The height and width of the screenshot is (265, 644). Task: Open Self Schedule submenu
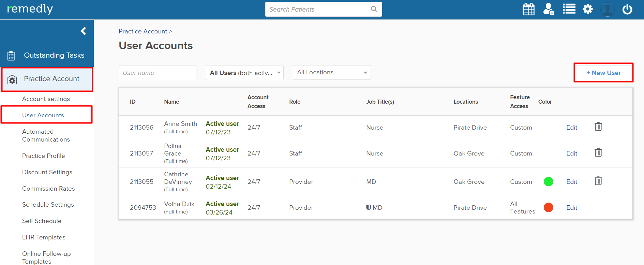(42, 221)
